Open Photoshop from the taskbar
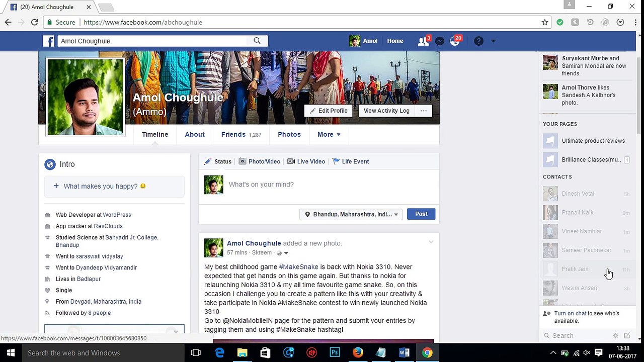The width and height of the screenshot is (644, 362). tap(335, 353)
